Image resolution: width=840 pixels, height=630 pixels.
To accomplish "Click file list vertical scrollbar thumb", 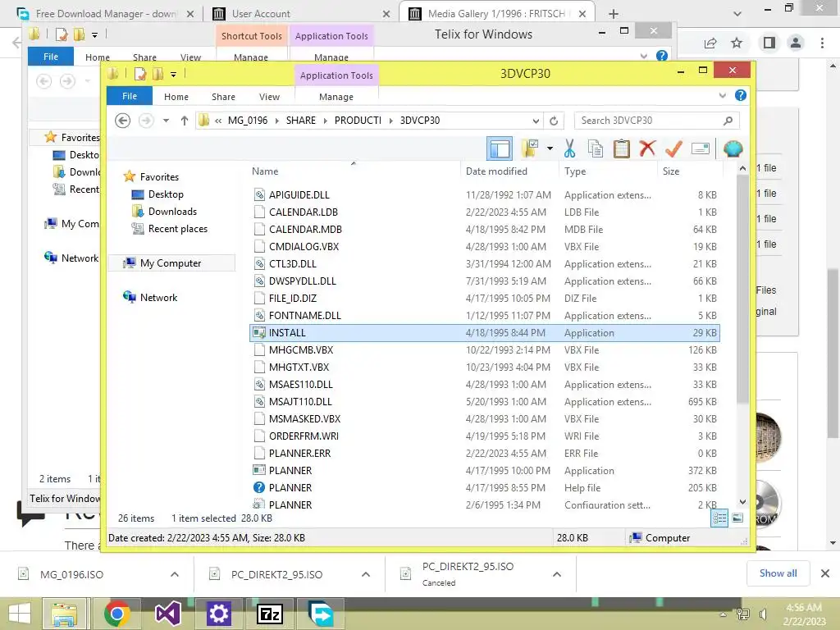I will pos(742,290).
